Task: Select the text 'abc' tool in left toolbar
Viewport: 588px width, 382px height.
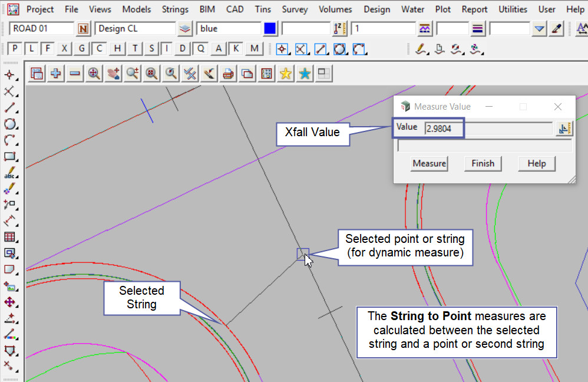Action: point(9,173)
